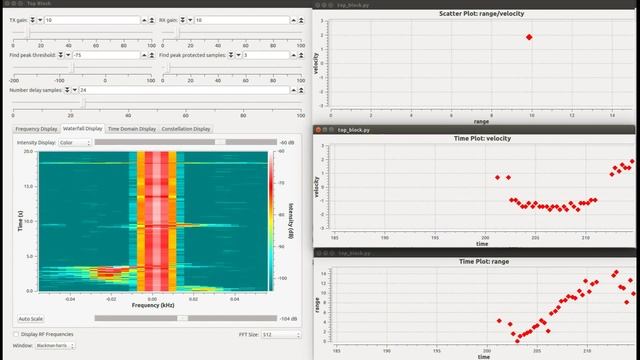Click protected samples single down arrow
This screenshot has height=360, width=640.
238,55
